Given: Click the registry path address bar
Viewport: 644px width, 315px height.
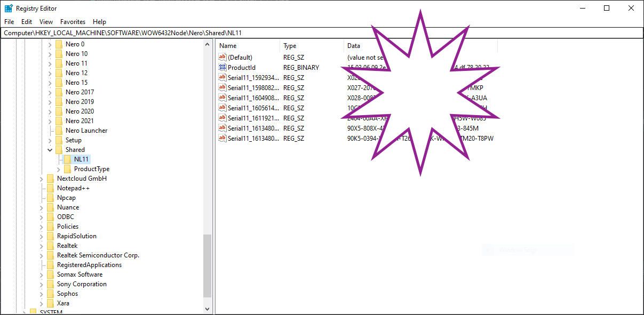Looking at the screenshot, I should pyautogui.click(x=320, y=33).
